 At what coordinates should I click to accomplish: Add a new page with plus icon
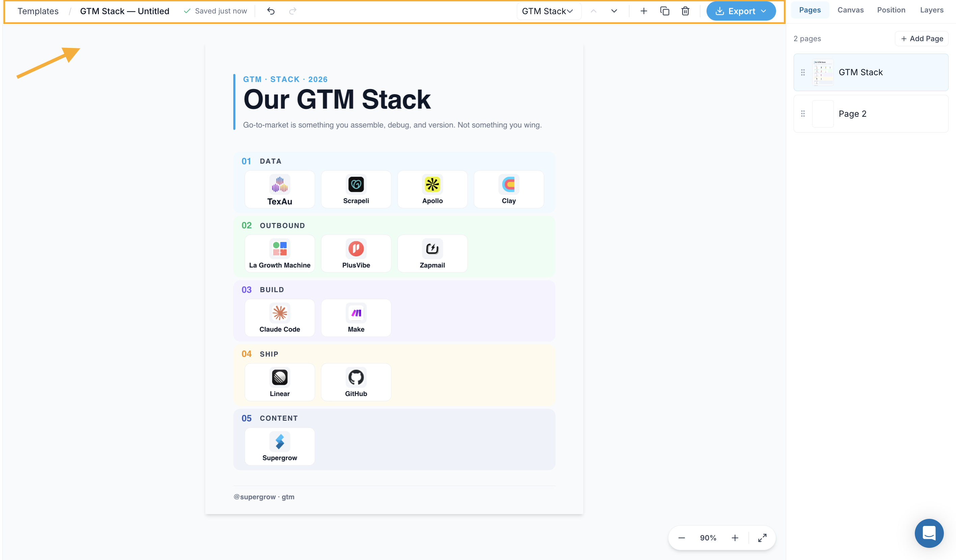click(643, 11)
